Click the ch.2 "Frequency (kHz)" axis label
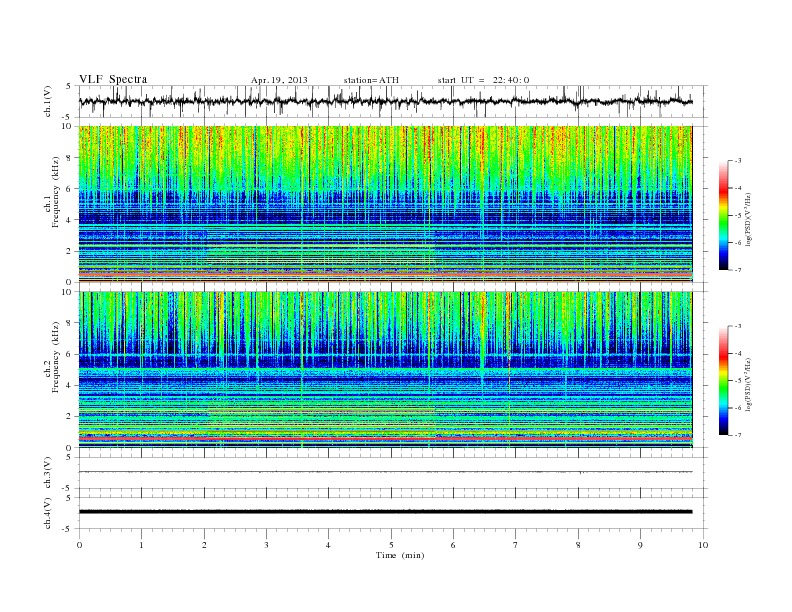The width and height of the screenshot is (792, 612). pos(56,356)
